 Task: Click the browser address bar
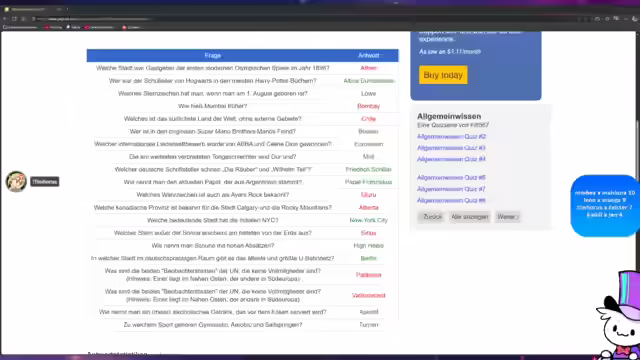coord(98,19)
